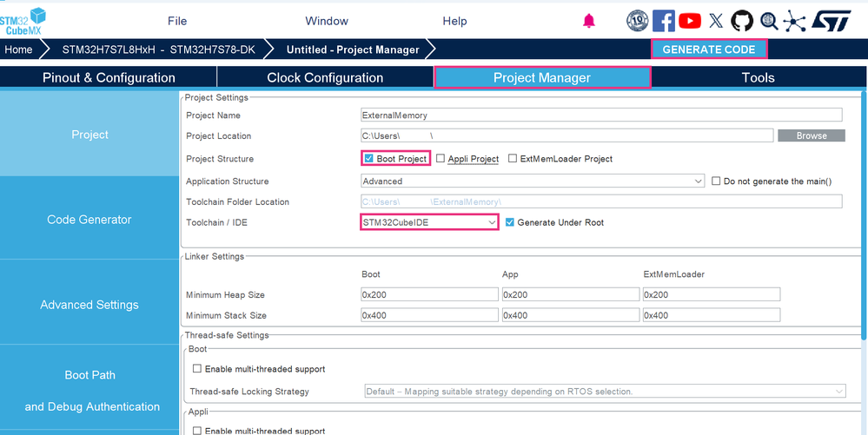Open the YouTube icon link
The height and width of the screenshot is (435, 868).
click(x=690, y=21)
